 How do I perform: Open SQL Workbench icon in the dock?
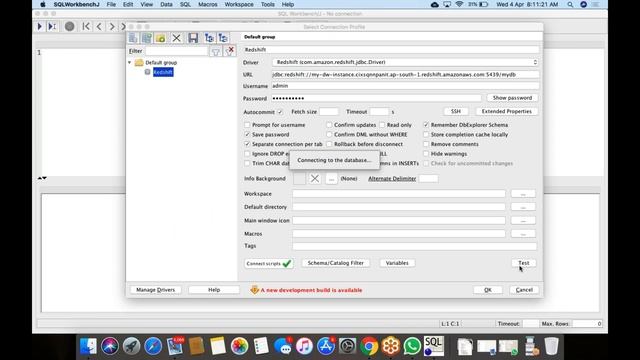pyautogui.click(x=434, y=346)
